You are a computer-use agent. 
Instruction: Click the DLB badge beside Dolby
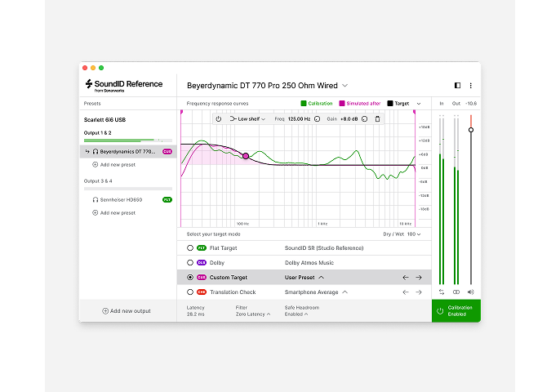click(x=202, y=263)
